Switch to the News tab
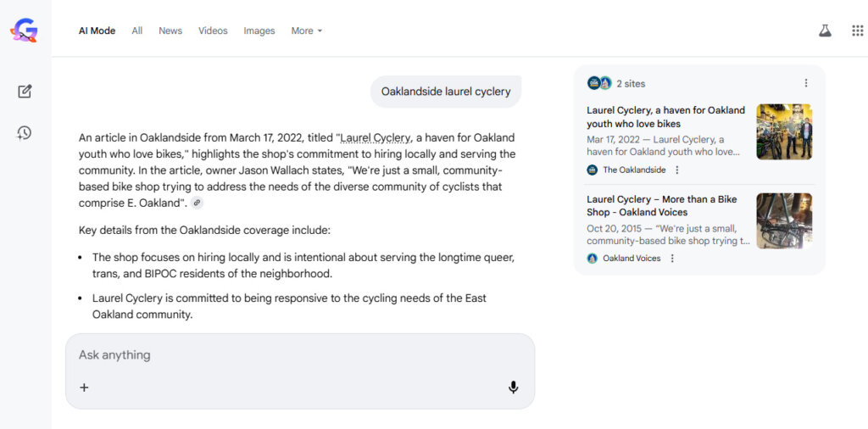Screen dimensions: 868x429 170,31
